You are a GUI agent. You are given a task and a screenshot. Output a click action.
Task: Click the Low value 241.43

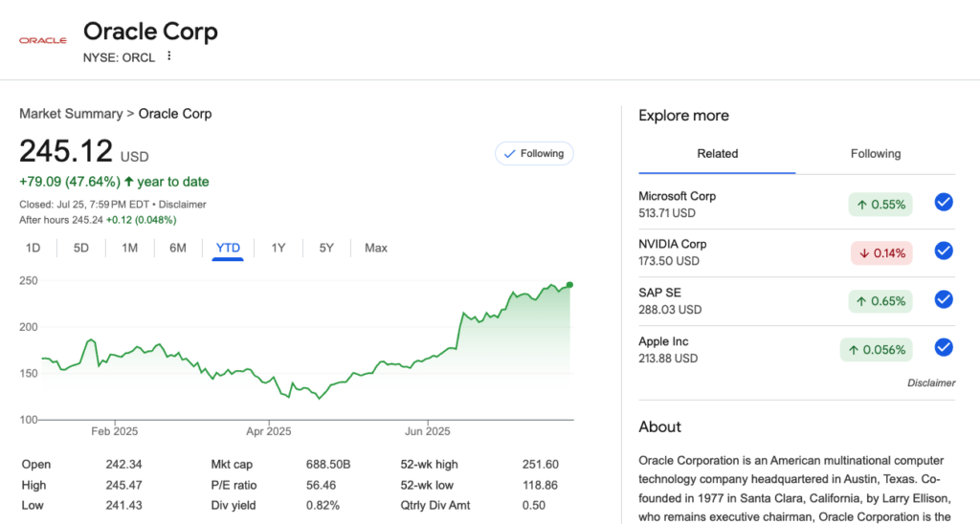tap(123, 505)
